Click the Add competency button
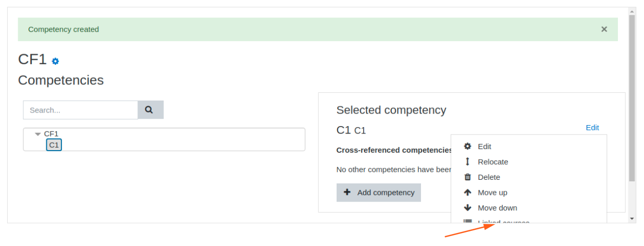The image size is (644, 246). point(379,192)
